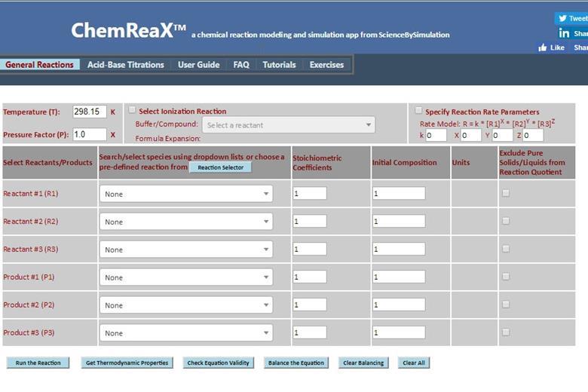Click Reactant #2 initial composition field
This screenshot has height=392, width=588.
click(399, 221)
